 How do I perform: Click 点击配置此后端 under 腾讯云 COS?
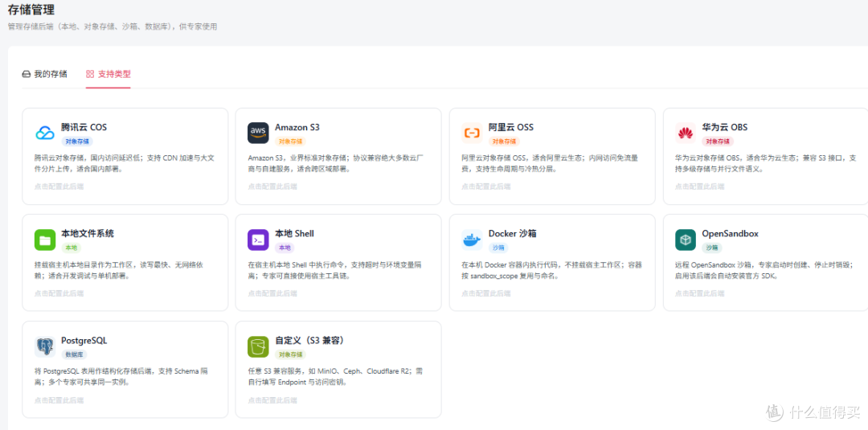[59, 186]
